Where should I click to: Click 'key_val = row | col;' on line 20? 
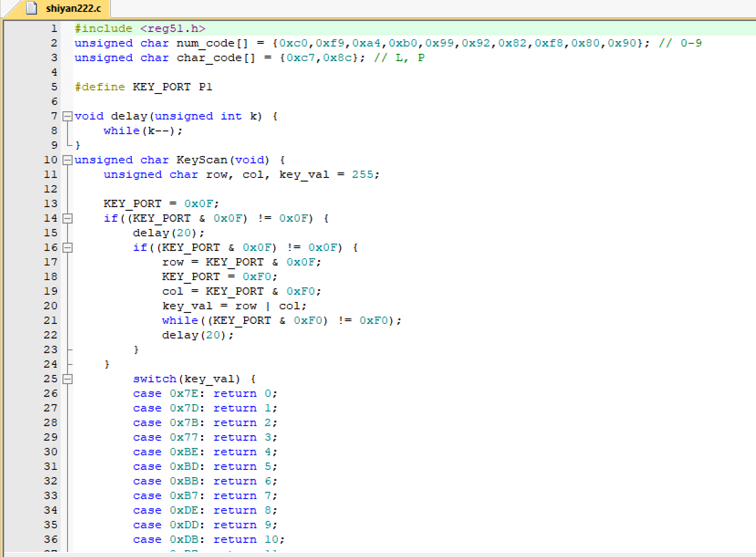pos(235,306)
